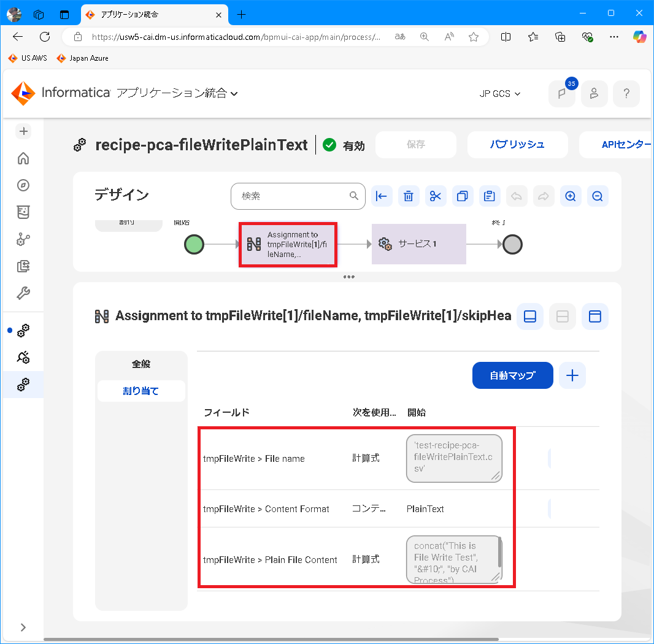Click the 保存 button
The image size is (654, 644).
416,144
